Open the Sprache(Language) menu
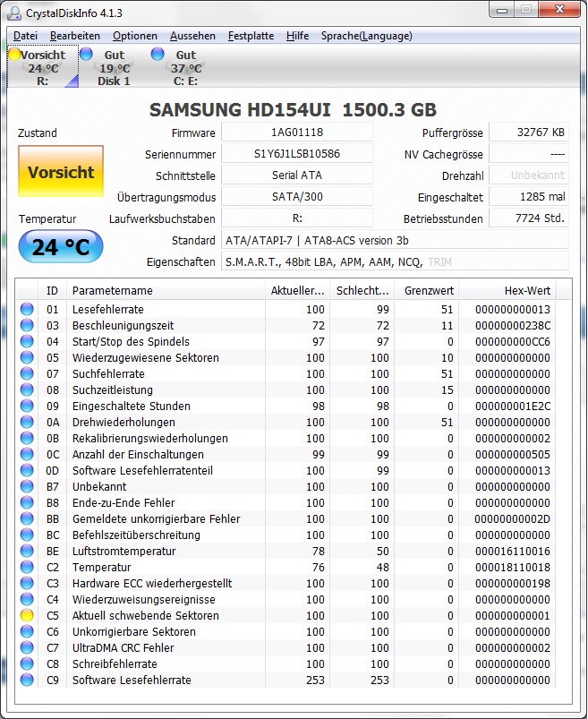Image resolution: width=588 pixels, height=719 pixels. (366, 36)
